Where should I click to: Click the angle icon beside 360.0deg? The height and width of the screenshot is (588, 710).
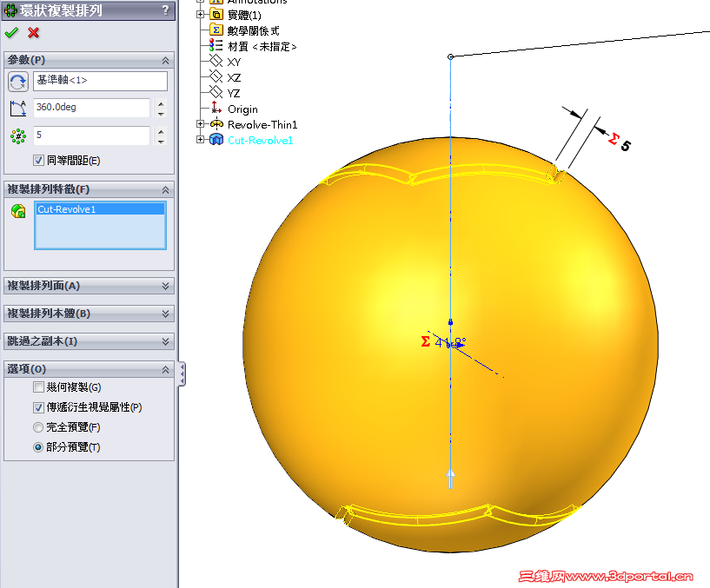click(x=18, y=109)
